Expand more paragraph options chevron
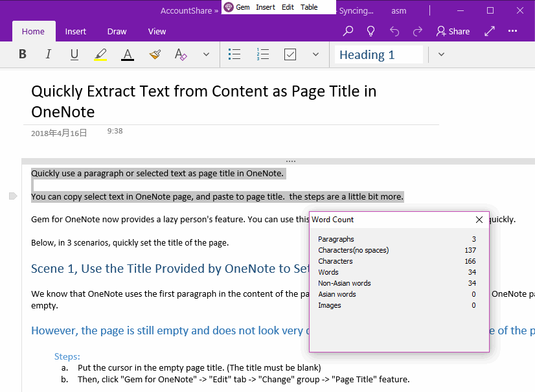The width and height of the screenshot is (535, 392). coord(315,54)
